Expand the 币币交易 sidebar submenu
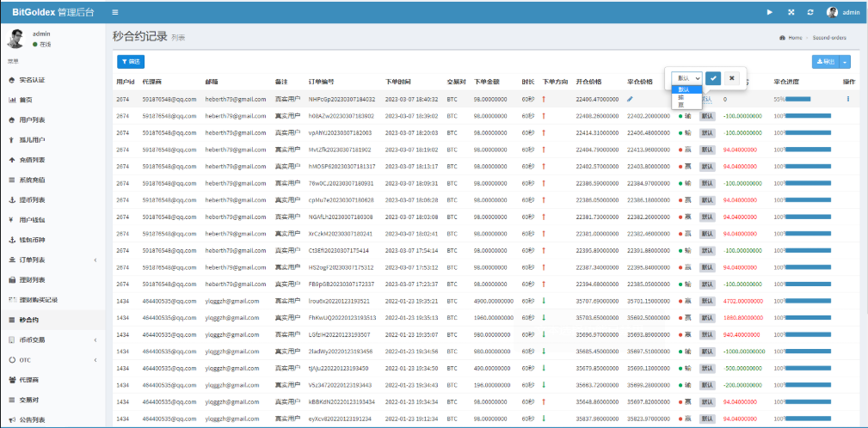This screenshot has height=428, width=868. pyautogui.click(x=52, y=339)
